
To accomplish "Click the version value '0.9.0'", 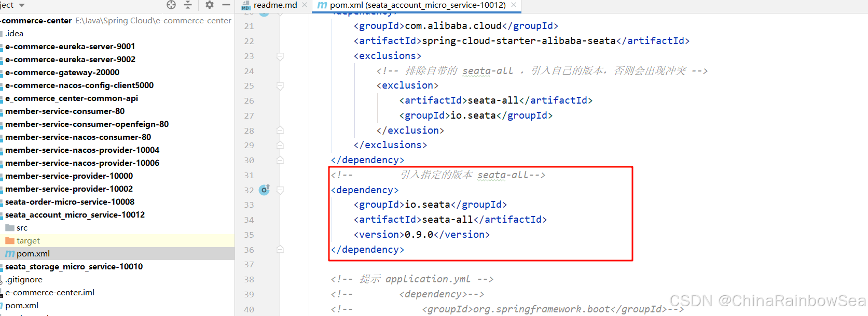I will (x=419, y=235).
